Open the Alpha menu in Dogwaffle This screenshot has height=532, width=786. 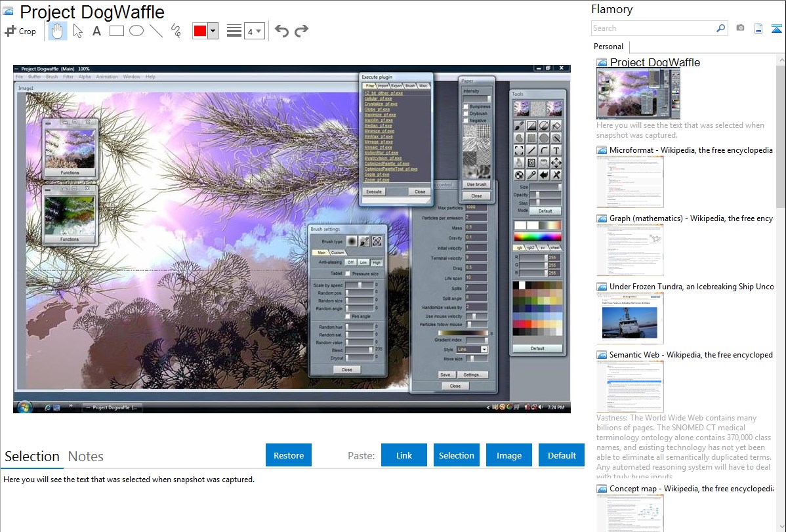click(x=84, y=77)
